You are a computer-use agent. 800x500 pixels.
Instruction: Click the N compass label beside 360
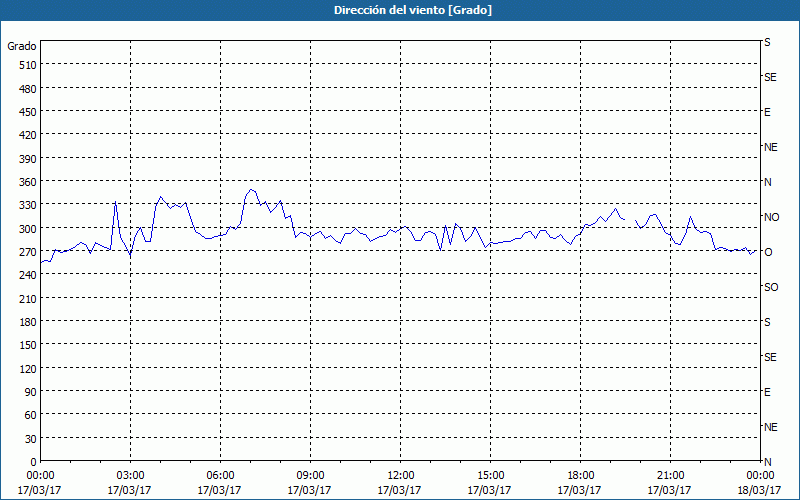767,182
